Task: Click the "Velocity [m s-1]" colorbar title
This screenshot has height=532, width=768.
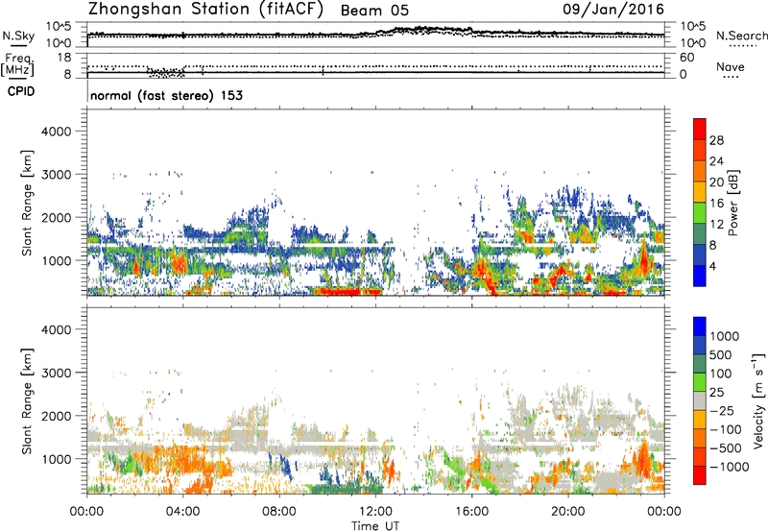Action: pos(758,400)
